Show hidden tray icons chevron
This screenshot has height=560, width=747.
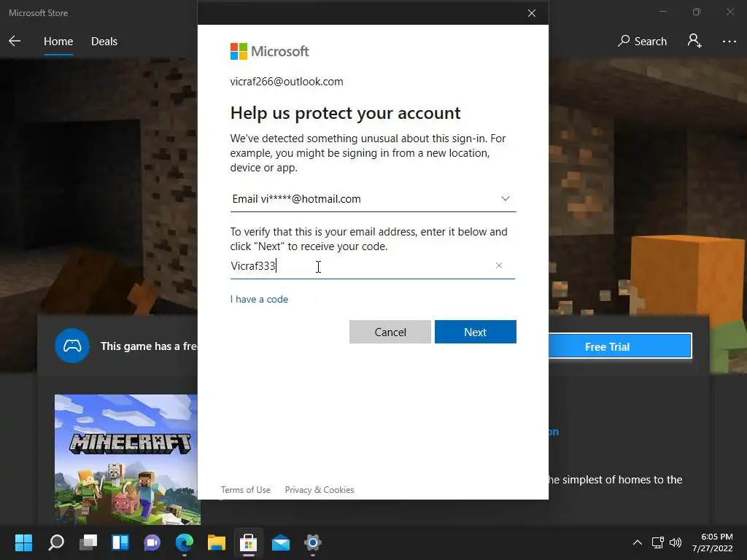(638, 542)
